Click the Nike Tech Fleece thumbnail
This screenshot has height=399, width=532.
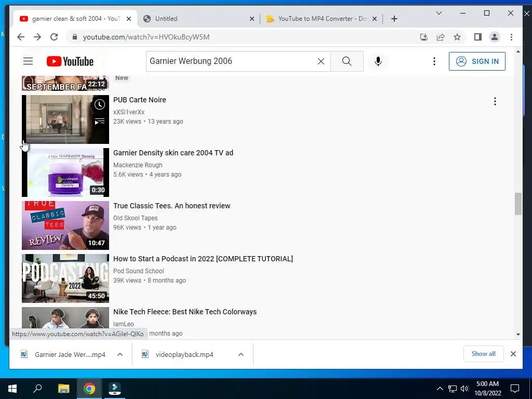pos(65,317)
